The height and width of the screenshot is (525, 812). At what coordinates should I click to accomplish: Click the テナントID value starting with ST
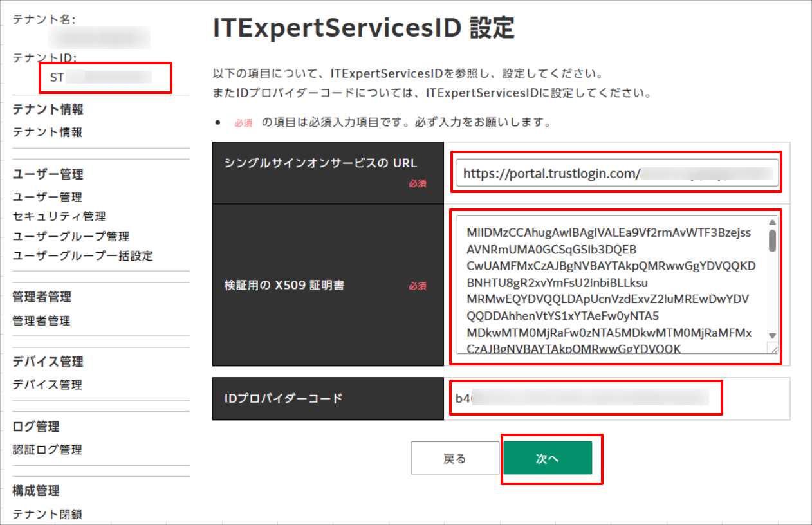tap(100, 78)
